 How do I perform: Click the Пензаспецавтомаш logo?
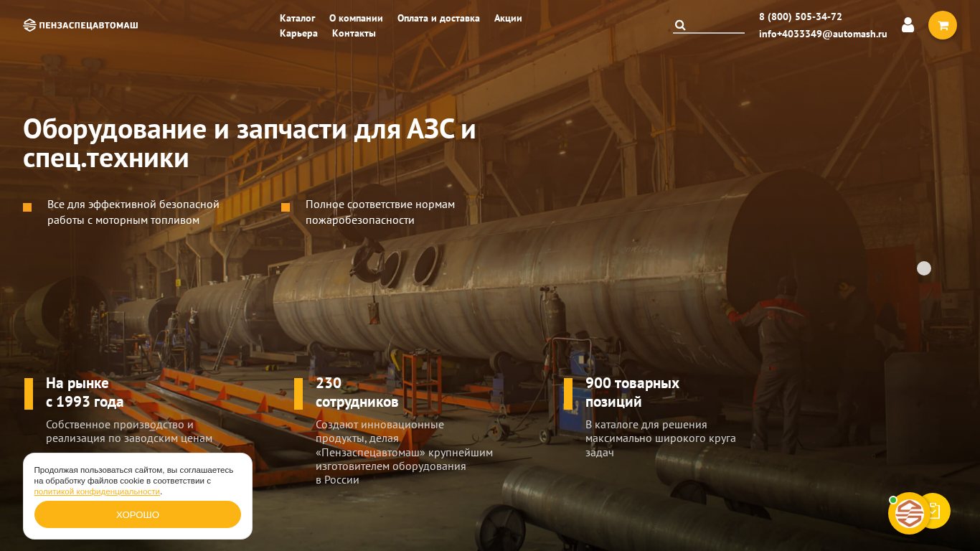pyautogui.click(x=80, y=25)
